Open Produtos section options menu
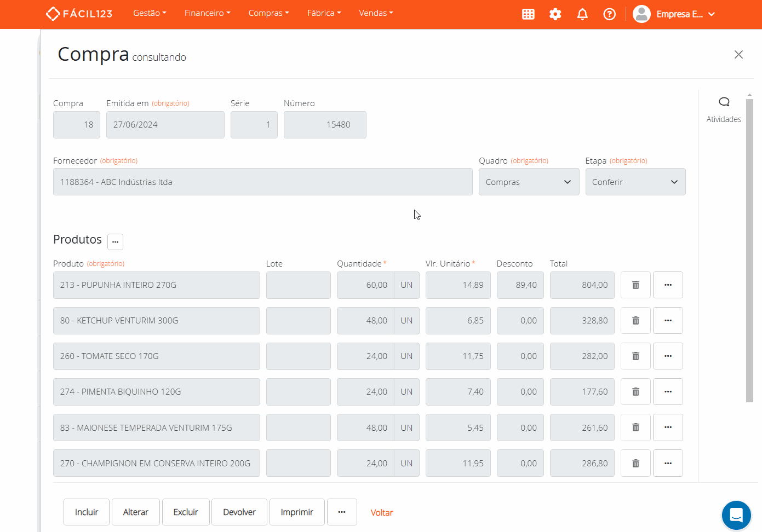Viewport: 762px width, 532px height. click(x=115, y=241)
